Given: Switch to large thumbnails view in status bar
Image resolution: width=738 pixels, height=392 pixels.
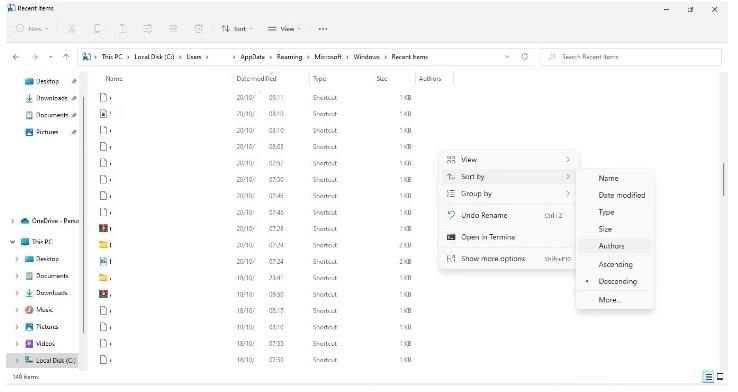Looking at the screenshot, I should click(720, 376).
